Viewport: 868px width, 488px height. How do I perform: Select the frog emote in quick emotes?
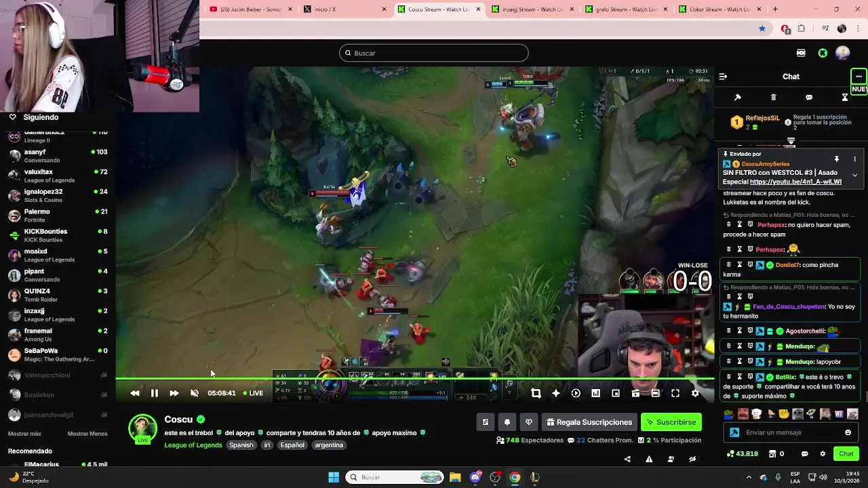pos(729,413)
